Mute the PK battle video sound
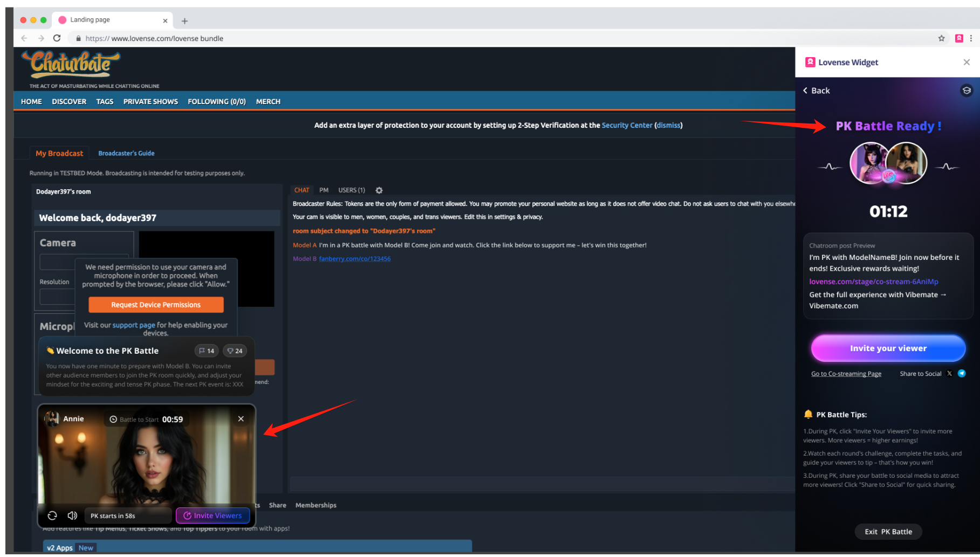The height and width of the screenshot is (557, 980). tap(72, 515)
